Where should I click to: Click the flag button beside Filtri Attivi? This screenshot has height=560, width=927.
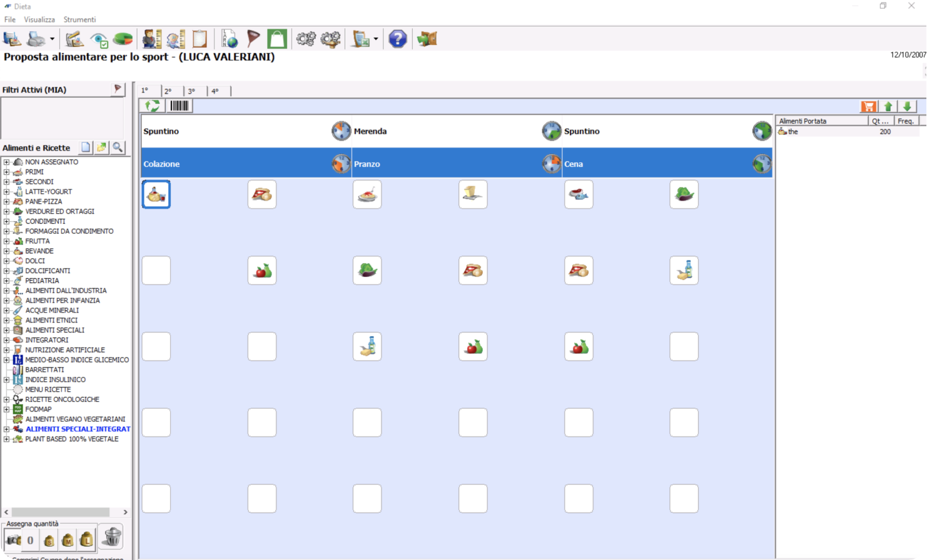(118, 89)
